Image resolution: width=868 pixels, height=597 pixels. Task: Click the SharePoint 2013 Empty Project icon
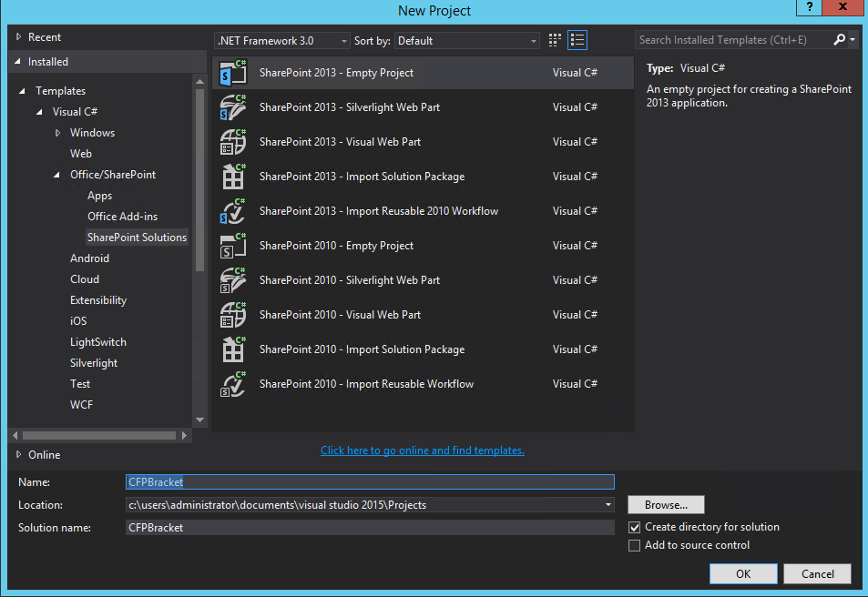(233, 73)
